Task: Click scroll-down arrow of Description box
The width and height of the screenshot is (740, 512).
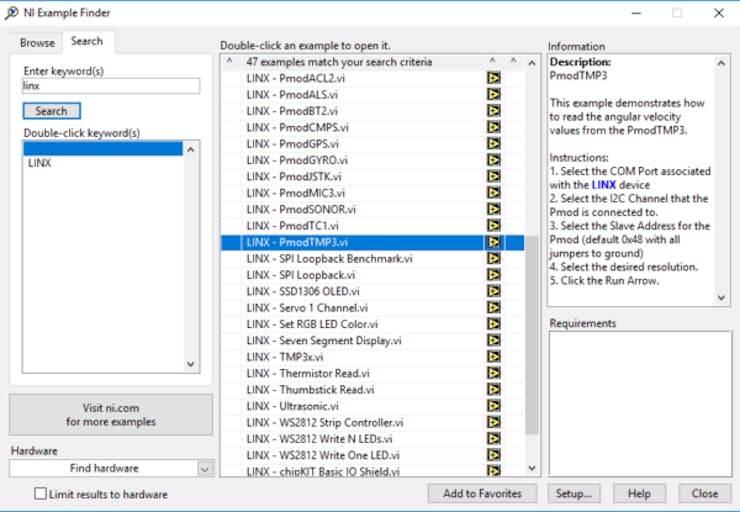Action: 722,297
